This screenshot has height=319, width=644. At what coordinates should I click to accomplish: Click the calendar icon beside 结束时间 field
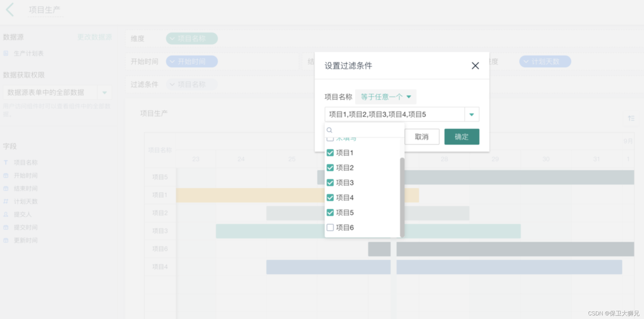point(6,188)
